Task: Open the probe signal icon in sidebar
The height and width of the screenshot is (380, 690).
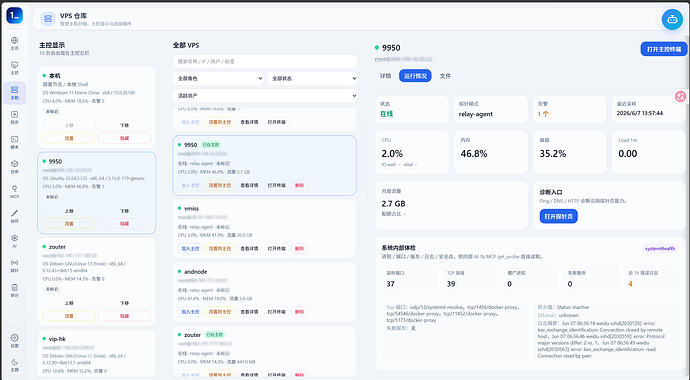Action: pos(15,265)
